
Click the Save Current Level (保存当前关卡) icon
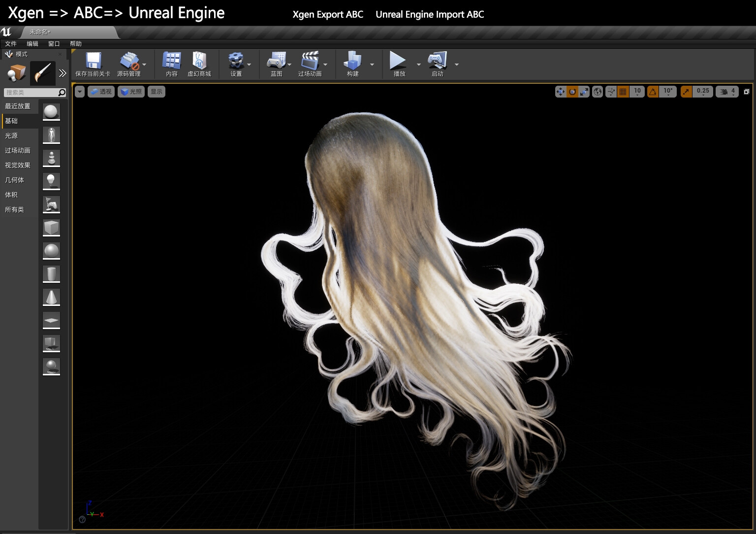[93, 61]
